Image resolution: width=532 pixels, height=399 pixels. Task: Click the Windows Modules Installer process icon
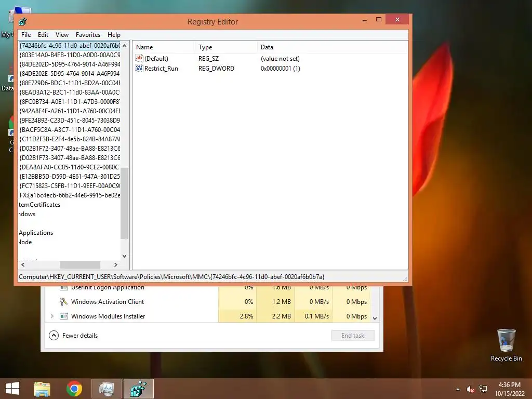point(63,316)
